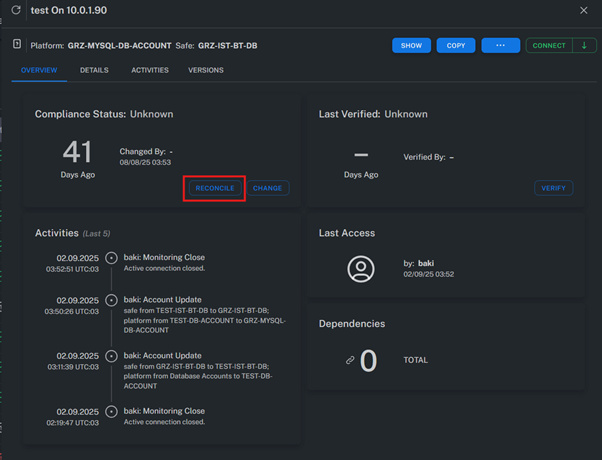This screenshot has height=460, width=602.
Task: Click the Verify button
Action: click(x=553, y=188)
